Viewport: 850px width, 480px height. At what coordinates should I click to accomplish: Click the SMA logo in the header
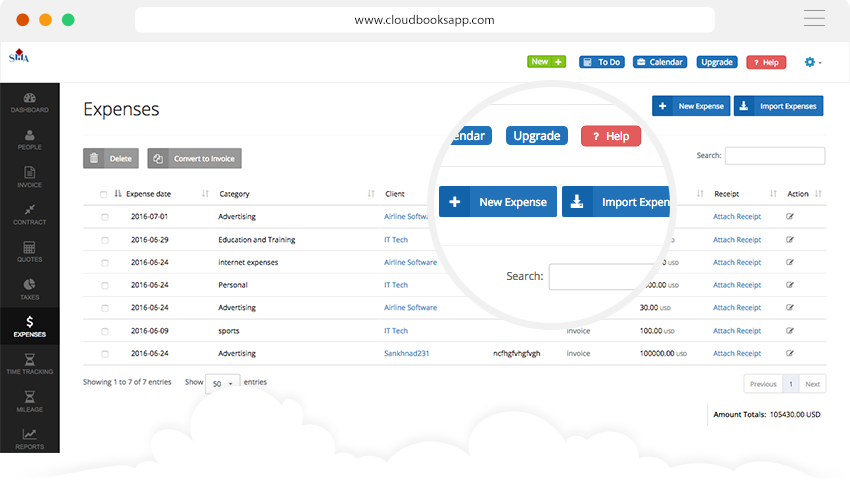18,55
